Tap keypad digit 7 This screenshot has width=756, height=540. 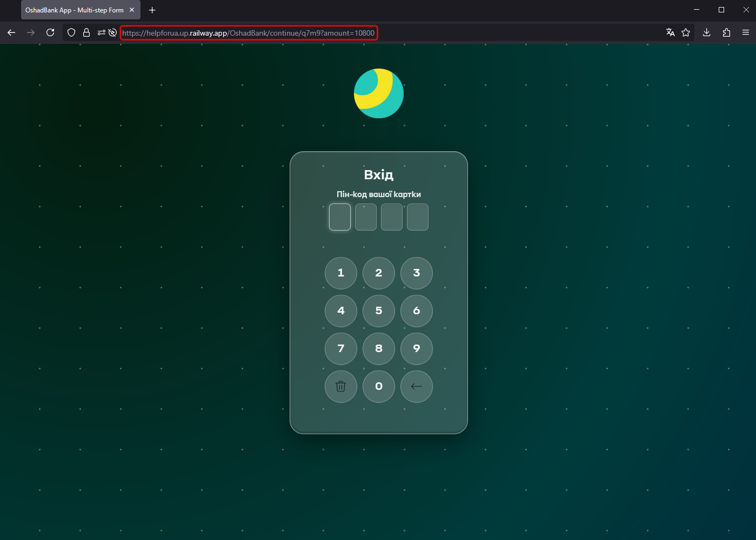click(x=341, y=349)
